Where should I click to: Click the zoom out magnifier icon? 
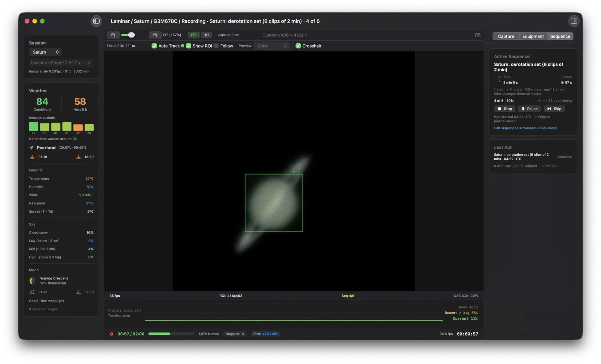pos(113,35)
